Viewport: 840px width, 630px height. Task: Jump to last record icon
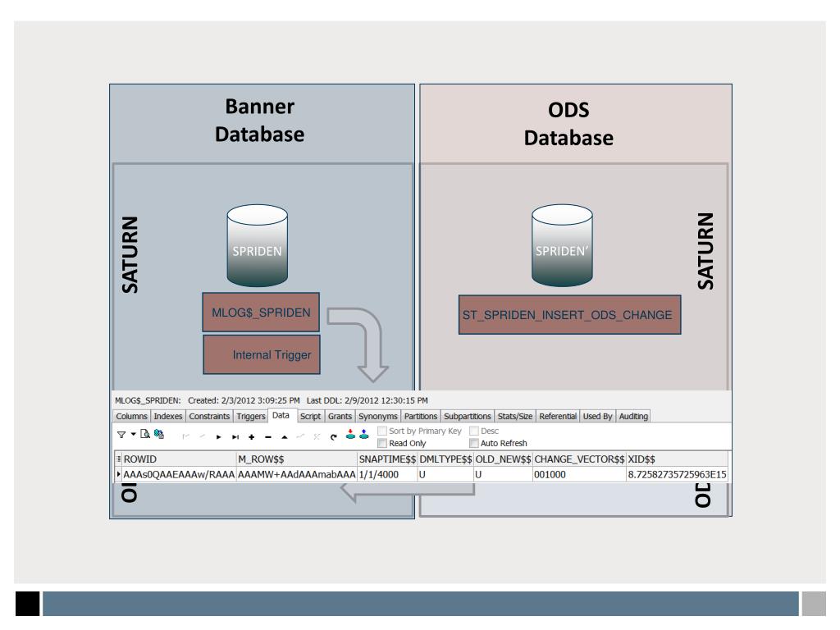235,436
